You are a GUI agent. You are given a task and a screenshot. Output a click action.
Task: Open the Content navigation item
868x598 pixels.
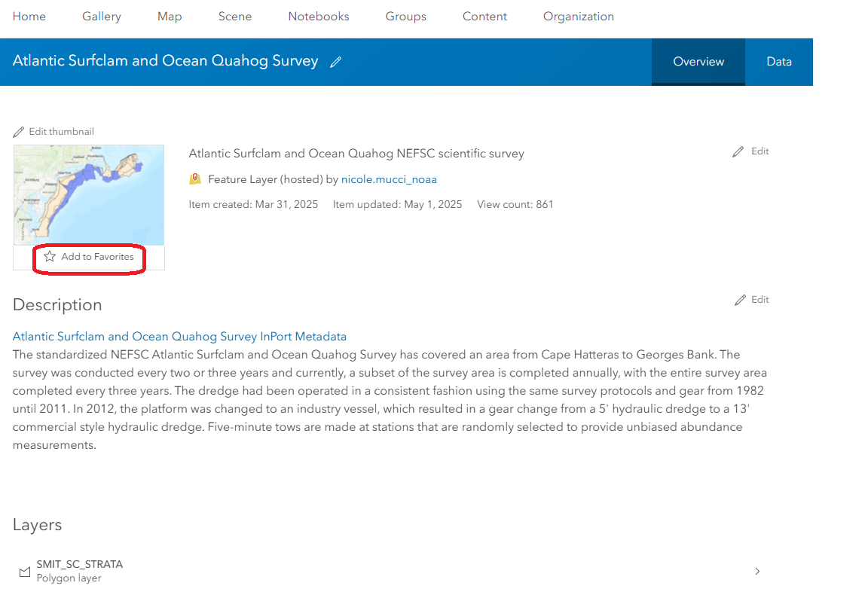pyautogui.click(x=485, y=17)
